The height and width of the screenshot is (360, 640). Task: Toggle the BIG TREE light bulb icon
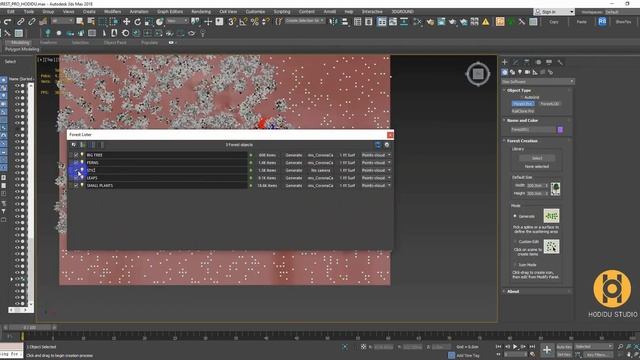pyautogui.click(x=82, y=155)
